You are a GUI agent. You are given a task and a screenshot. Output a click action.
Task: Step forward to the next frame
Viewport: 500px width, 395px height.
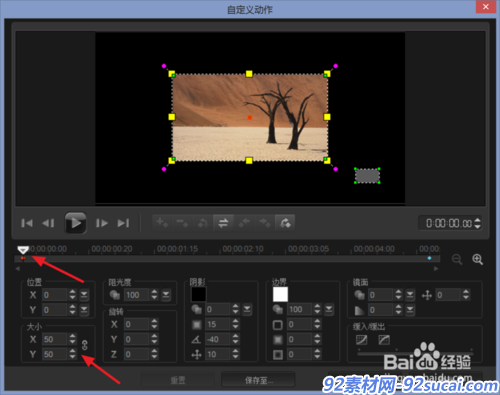point(102,223)
